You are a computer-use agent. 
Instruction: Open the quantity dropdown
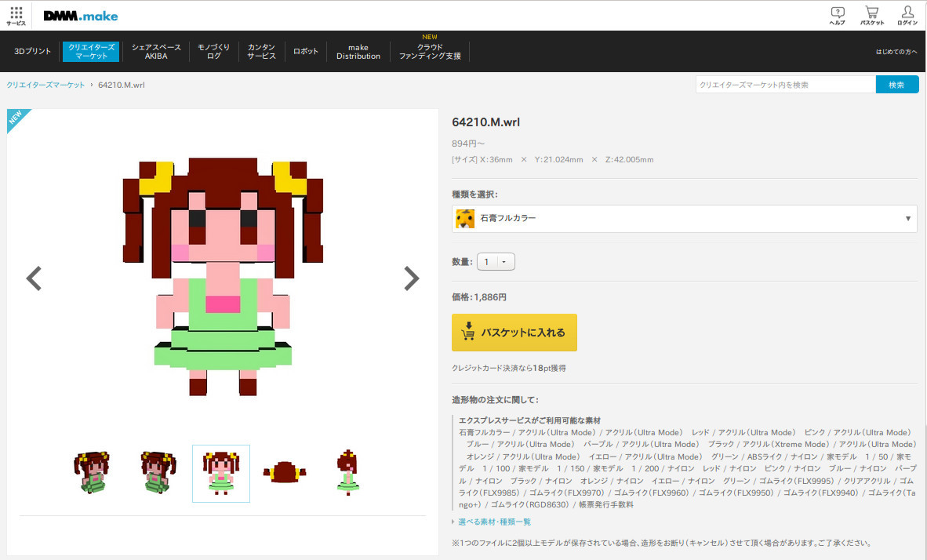pos(496,261)
